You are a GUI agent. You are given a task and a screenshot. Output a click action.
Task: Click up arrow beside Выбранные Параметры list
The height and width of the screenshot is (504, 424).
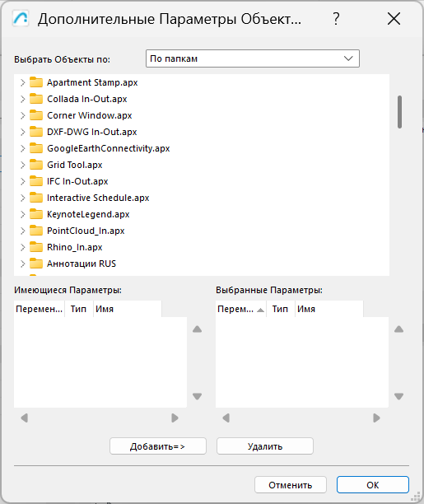pyautogui.click(x=398, y=329)
